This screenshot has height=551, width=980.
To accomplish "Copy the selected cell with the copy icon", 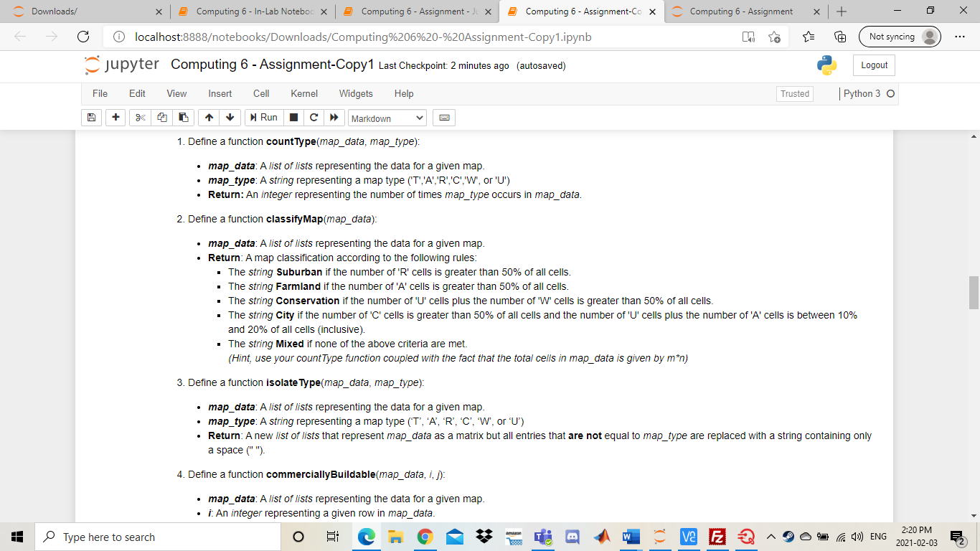I will [161, 117].
